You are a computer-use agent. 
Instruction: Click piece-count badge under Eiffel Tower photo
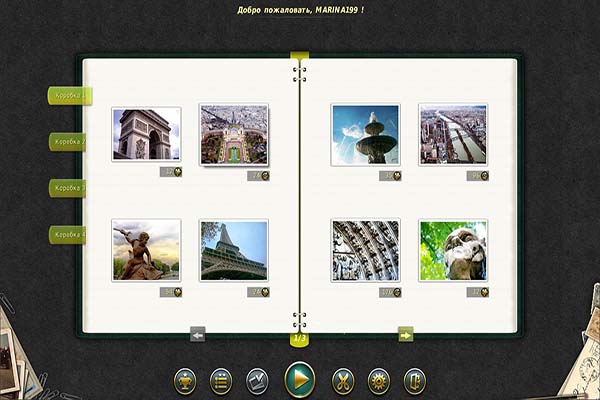[x=258, y=292]
